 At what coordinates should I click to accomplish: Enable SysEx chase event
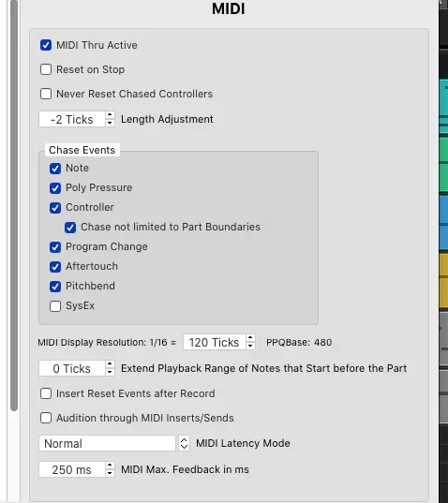click(55, 306)
